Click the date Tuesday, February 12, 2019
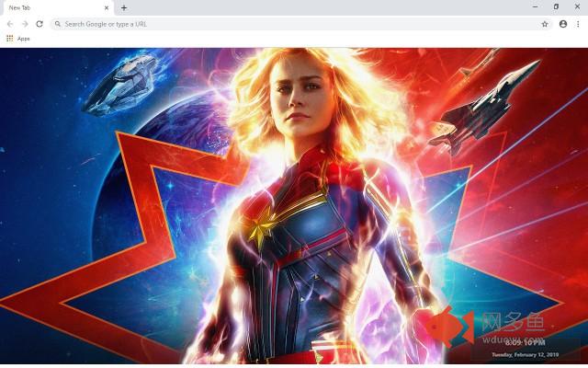Viewport: 588px width, 368px height. (x=525, y=354)
